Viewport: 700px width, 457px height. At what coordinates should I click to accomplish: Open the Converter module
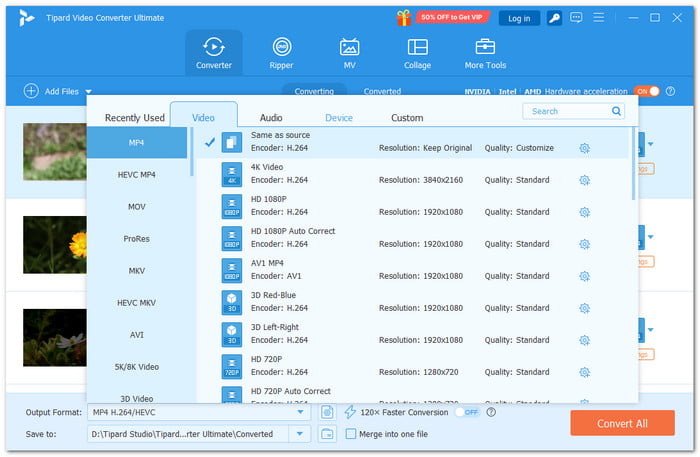click(214, 53)
